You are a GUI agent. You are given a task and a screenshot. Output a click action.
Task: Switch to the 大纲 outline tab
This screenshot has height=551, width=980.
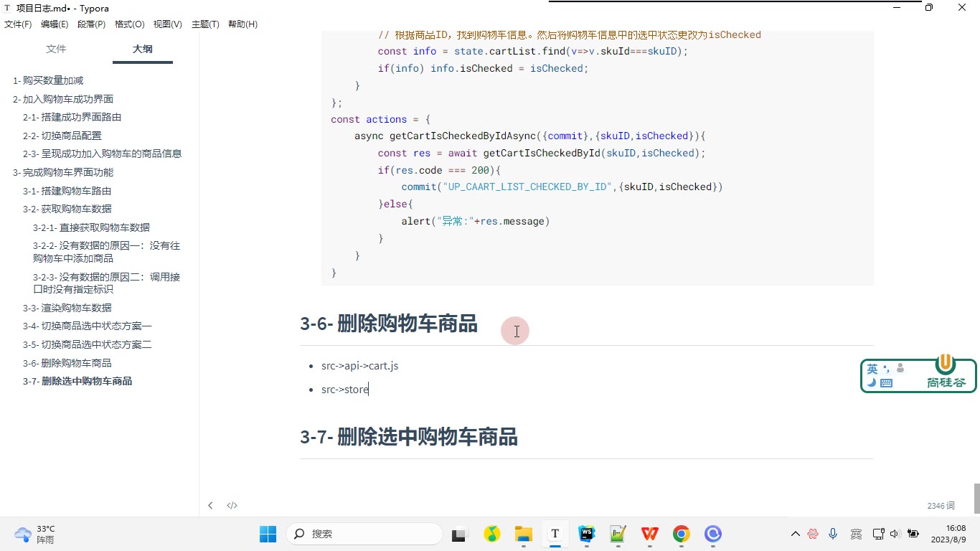[x=143, y=49]
